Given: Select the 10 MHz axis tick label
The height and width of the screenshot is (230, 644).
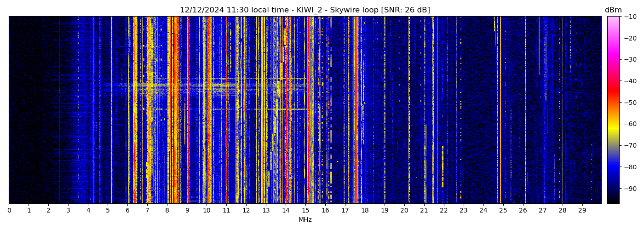Looking at the screenshot, I should [207, 211].
